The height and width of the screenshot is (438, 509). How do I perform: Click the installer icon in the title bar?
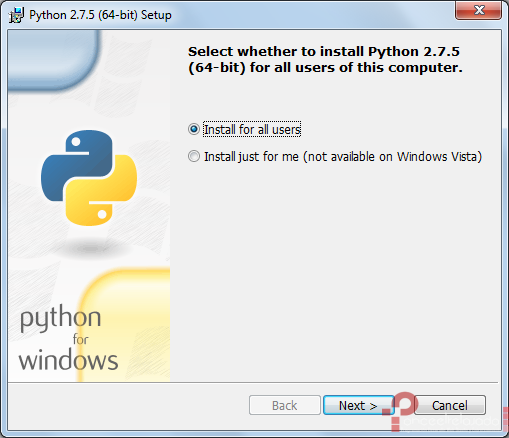click(16, 15)
